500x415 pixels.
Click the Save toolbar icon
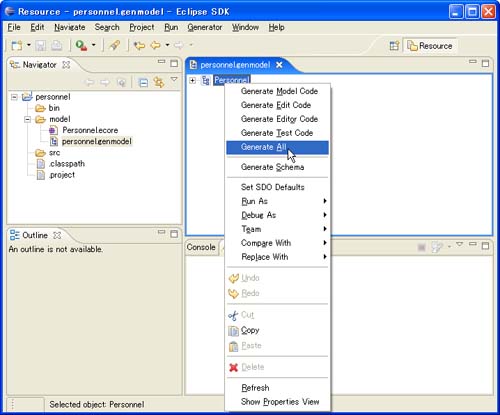pyautogui.click(x=40, y=45)
